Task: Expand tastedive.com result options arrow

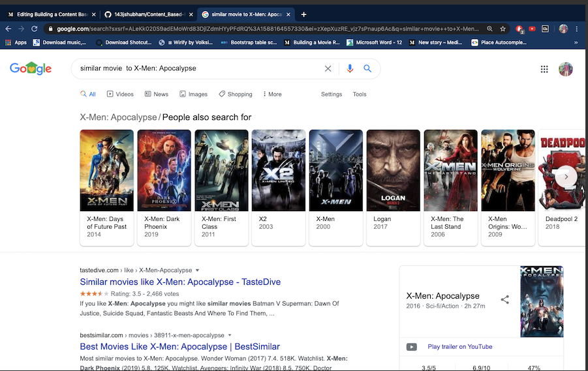Action: point(197,270)
